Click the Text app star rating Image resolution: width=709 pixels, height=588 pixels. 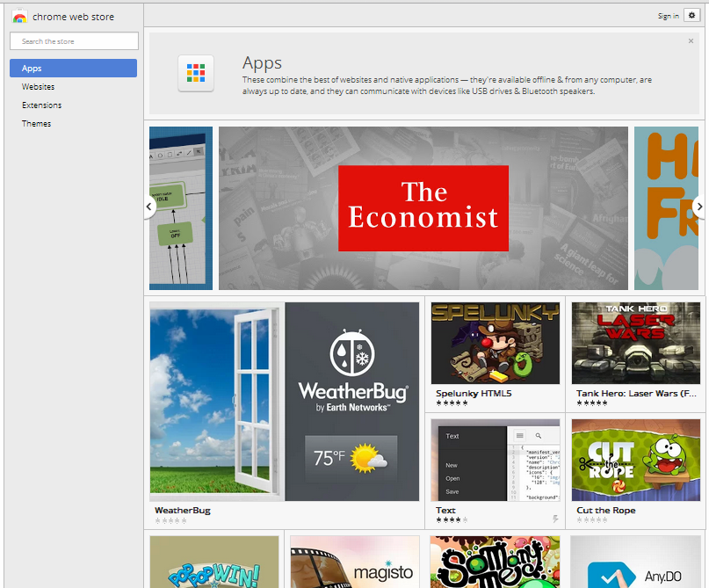click(x=452, y=520)
